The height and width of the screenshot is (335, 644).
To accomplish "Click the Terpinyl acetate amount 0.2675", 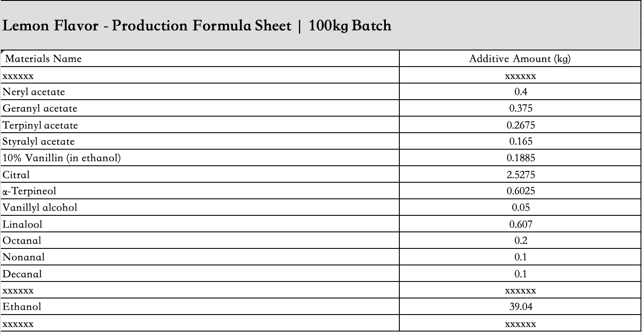I will [520, 125].
